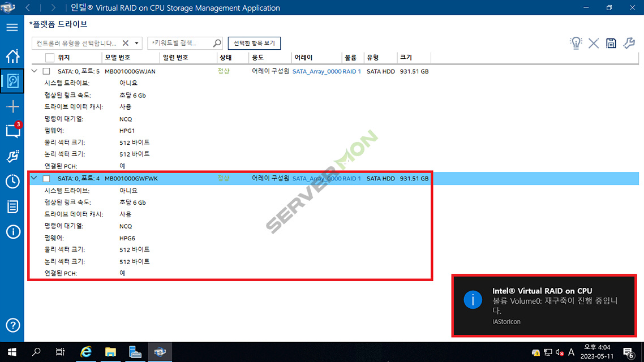This screenshot has width=644, height=362.
Task: Open Server Manager taskbar icon
Action: 135,352
